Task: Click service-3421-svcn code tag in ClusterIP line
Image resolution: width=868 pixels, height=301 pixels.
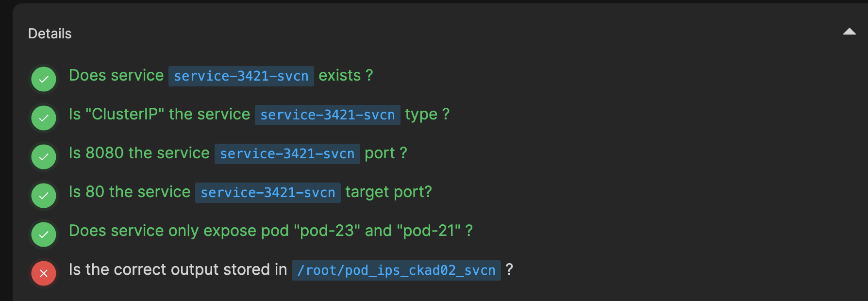Action: point(327,115)
